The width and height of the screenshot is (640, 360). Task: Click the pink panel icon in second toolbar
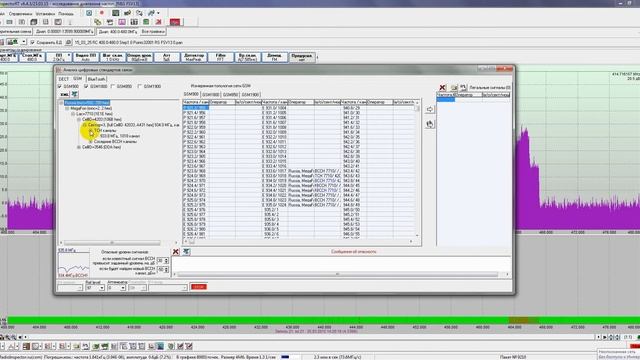pyautogui.click(x=122, y=22)
